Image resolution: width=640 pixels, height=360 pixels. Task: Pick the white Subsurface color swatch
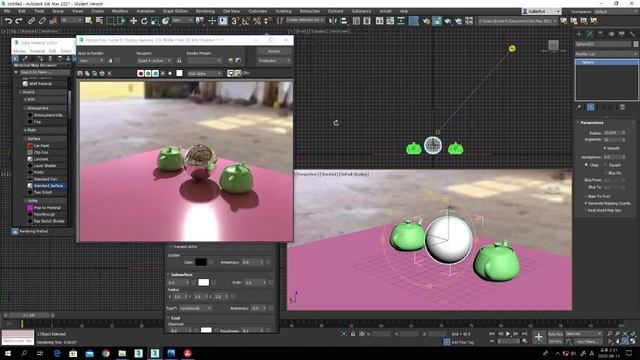tap(203, 282)
